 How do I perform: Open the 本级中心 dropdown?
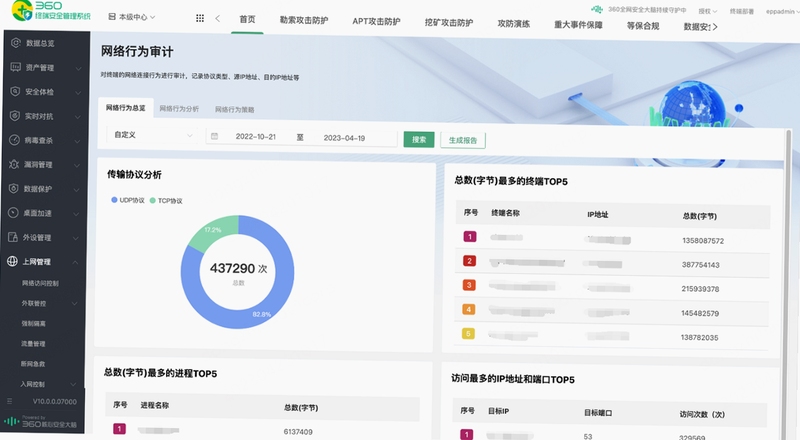click(132, 17)
